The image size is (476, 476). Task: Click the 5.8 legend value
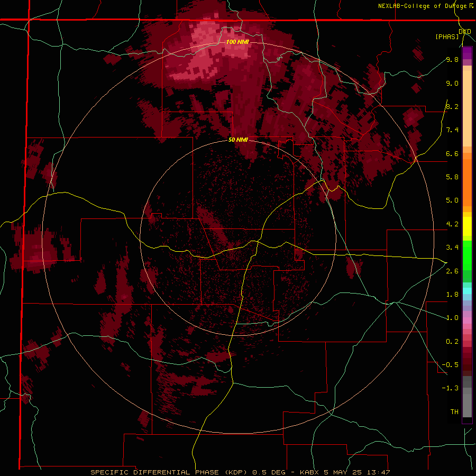[452, 177]
